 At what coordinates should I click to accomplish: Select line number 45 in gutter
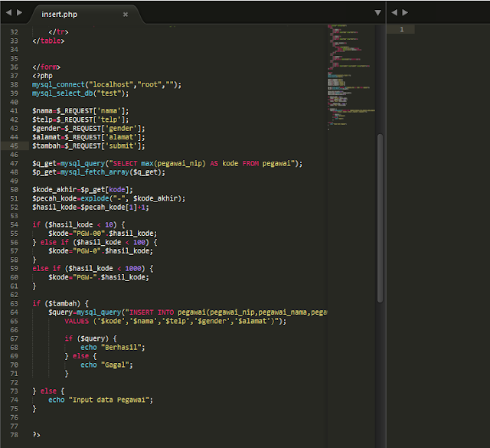(x=14, y=146)
